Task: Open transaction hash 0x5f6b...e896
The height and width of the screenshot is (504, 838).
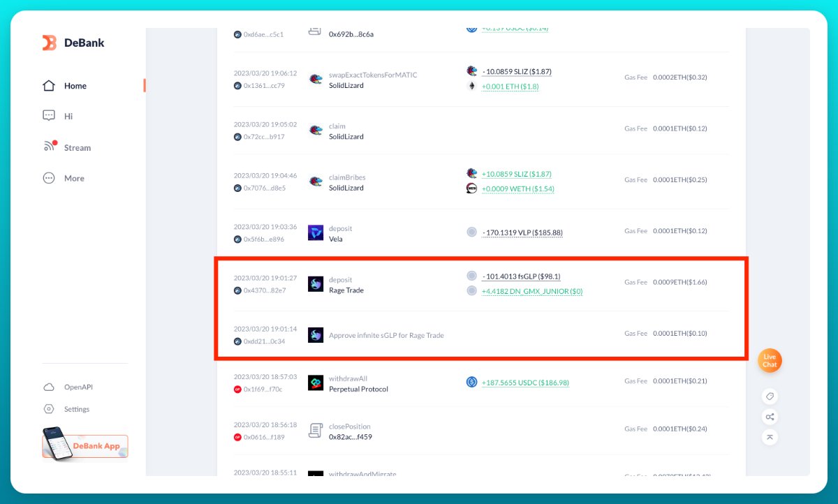Action: pos(264,239)
